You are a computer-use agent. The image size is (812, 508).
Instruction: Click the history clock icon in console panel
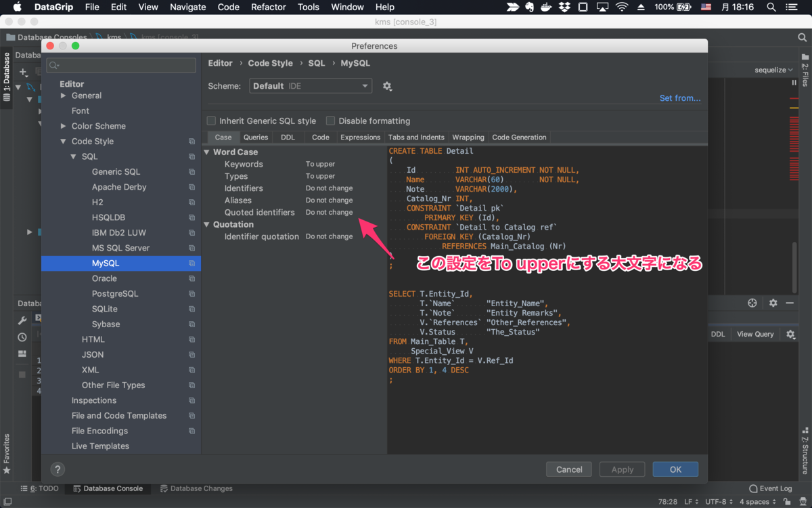(22, 337)
